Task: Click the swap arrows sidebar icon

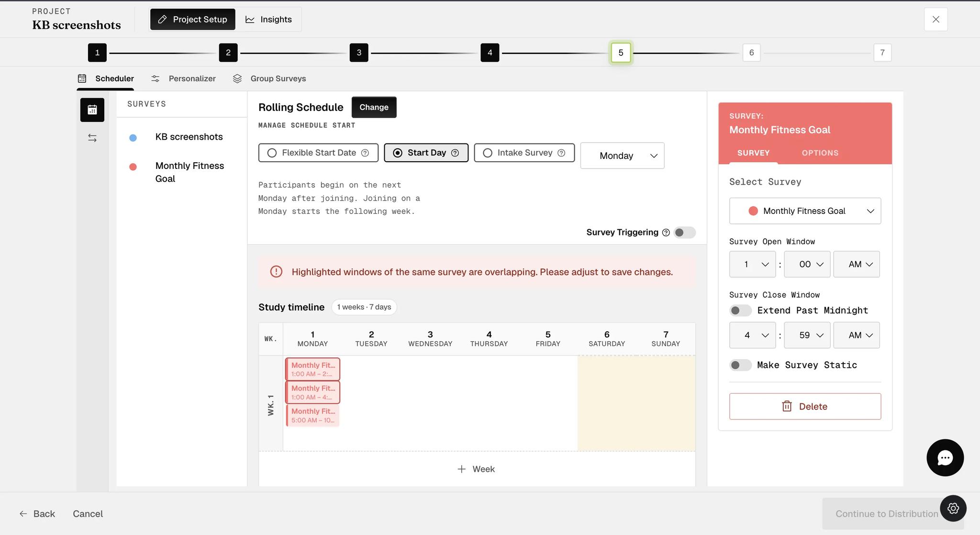Action: 92,138
